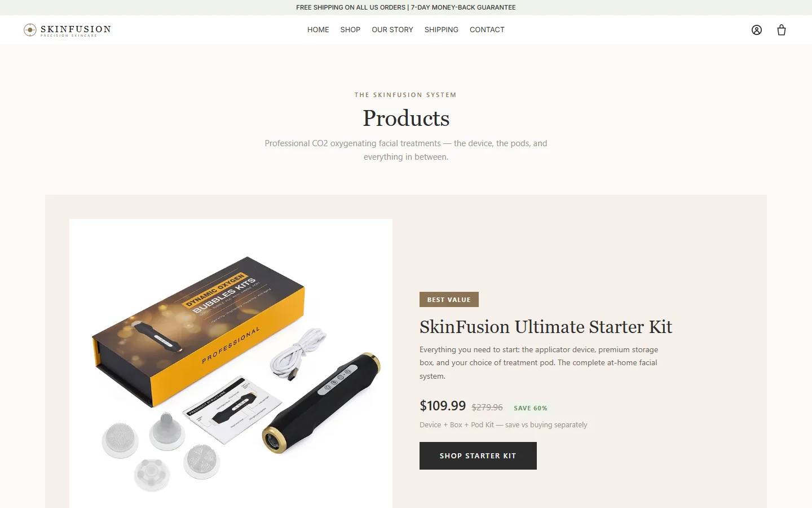Open the account profile icon

757,30
